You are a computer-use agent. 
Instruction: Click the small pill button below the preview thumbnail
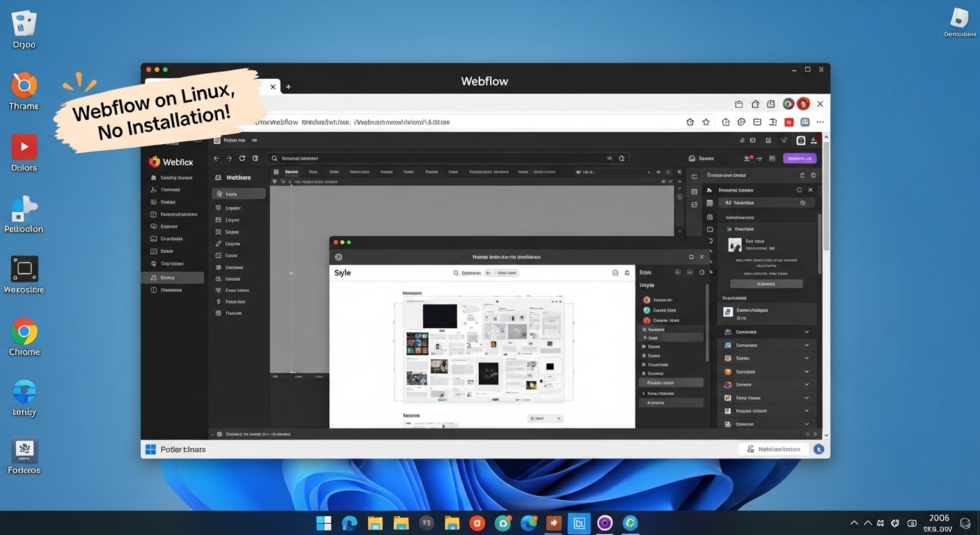pos(545,419)
